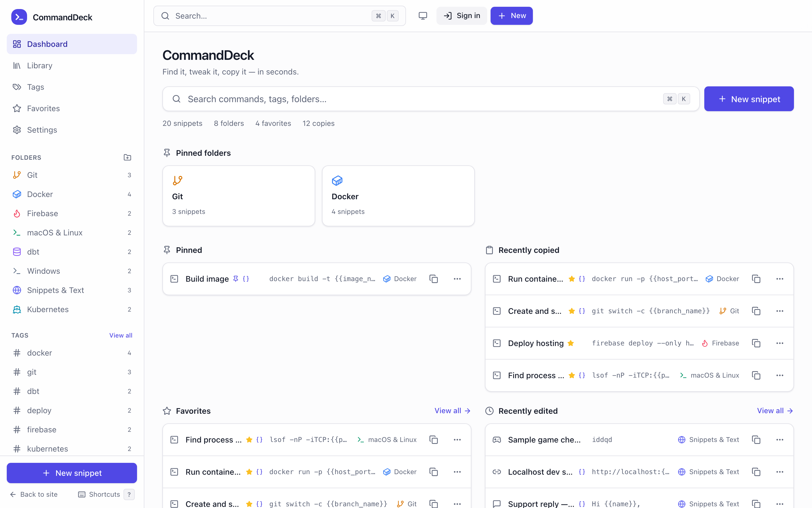812x508 pixels.
Task: Copy the Deploy hosting snippet
Action: click(756, 343)
